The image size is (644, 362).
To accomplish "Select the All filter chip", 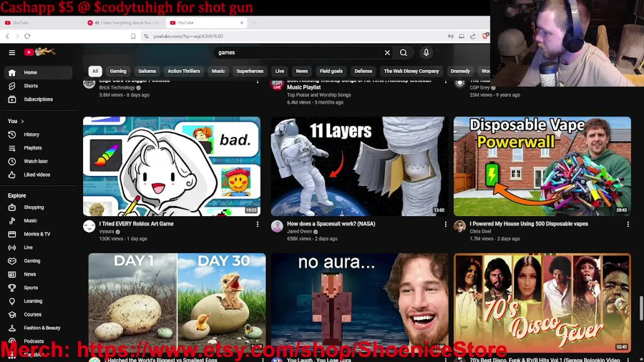I will click(95, 71).
